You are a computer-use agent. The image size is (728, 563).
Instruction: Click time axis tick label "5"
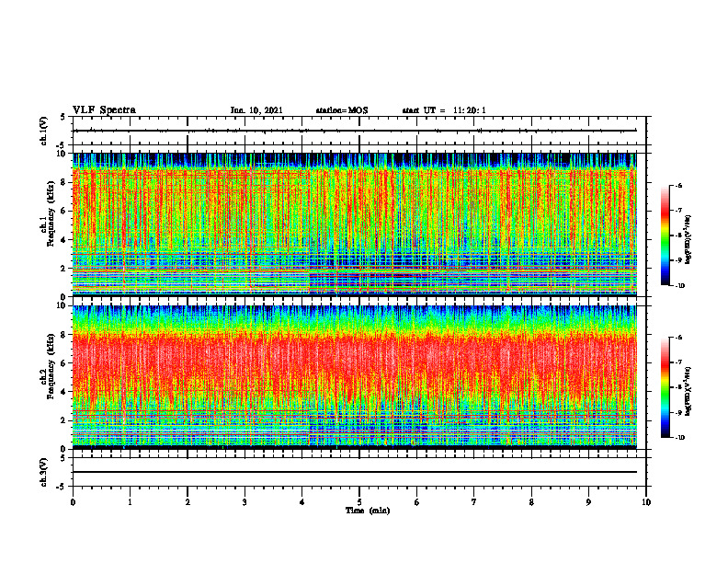pos(359,502)
